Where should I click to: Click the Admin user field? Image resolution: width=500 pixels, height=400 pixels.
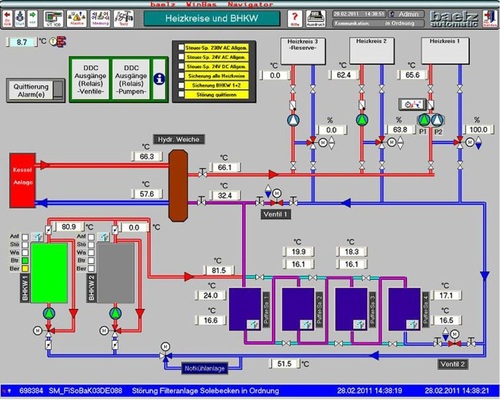click(406, 14)
